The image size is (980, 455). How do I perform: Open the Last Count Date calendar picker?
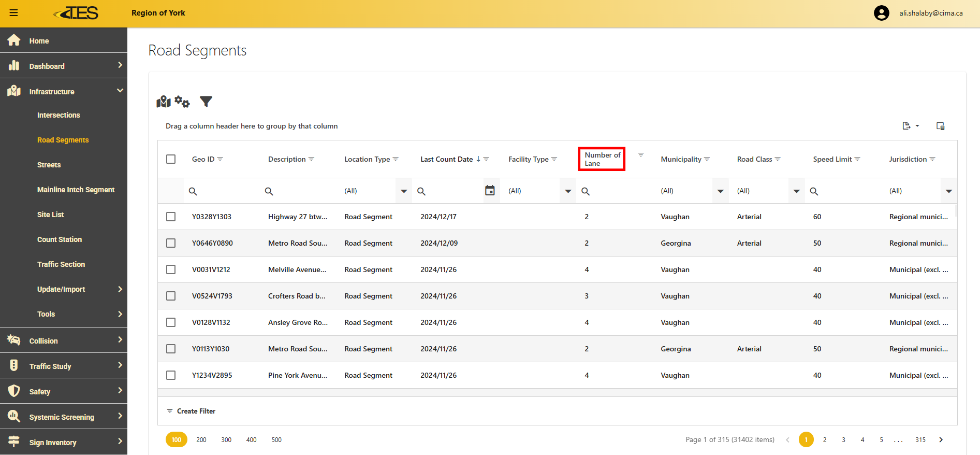coord(490,191)
